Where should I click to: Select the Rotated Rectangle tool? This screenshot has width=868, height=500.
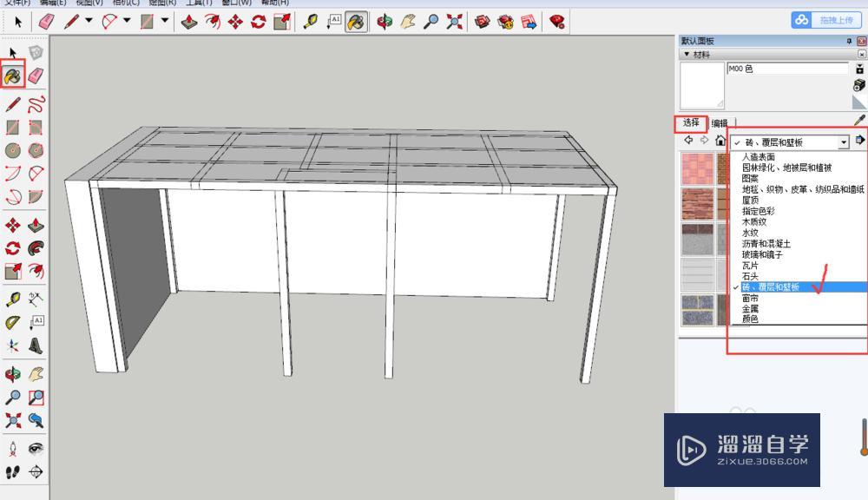click(36, 128)
